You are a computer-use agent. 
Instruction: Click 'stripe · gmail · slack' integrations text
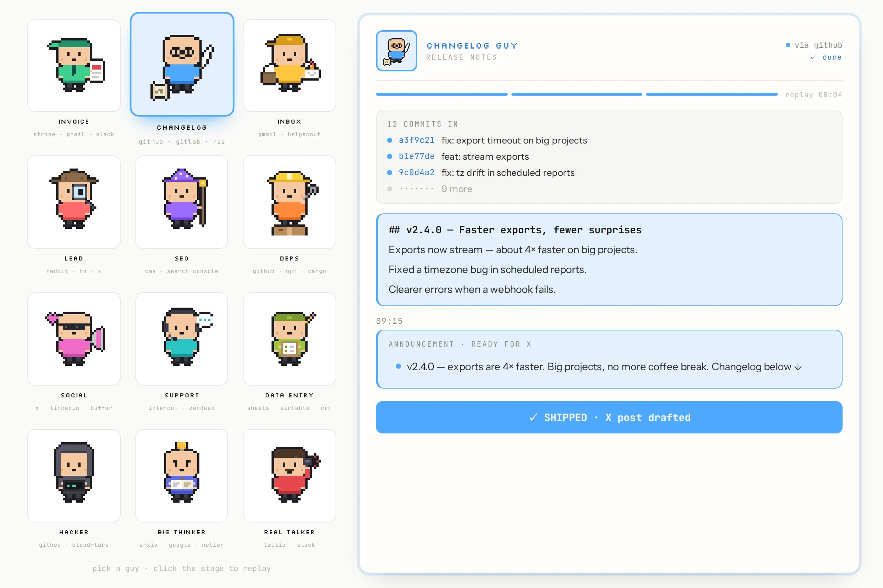coord(74,134)
